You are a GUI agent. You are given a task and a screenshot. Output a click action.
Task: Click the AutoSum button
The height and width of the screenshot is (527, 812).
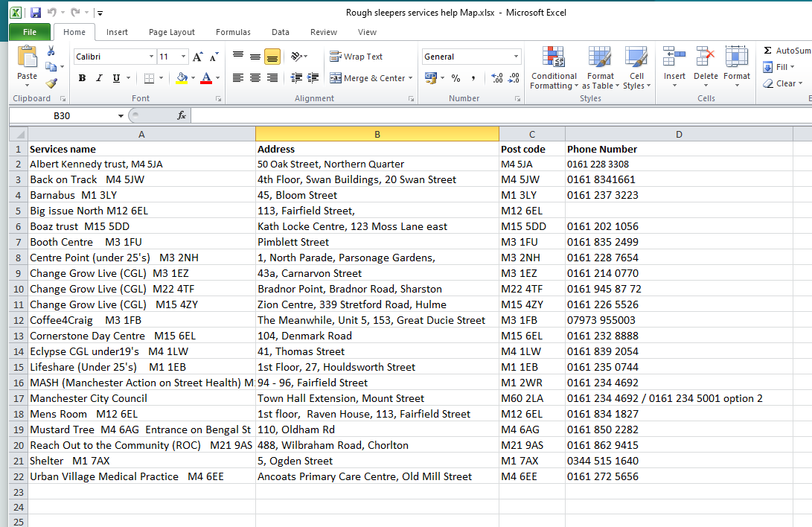pos(786,50)
